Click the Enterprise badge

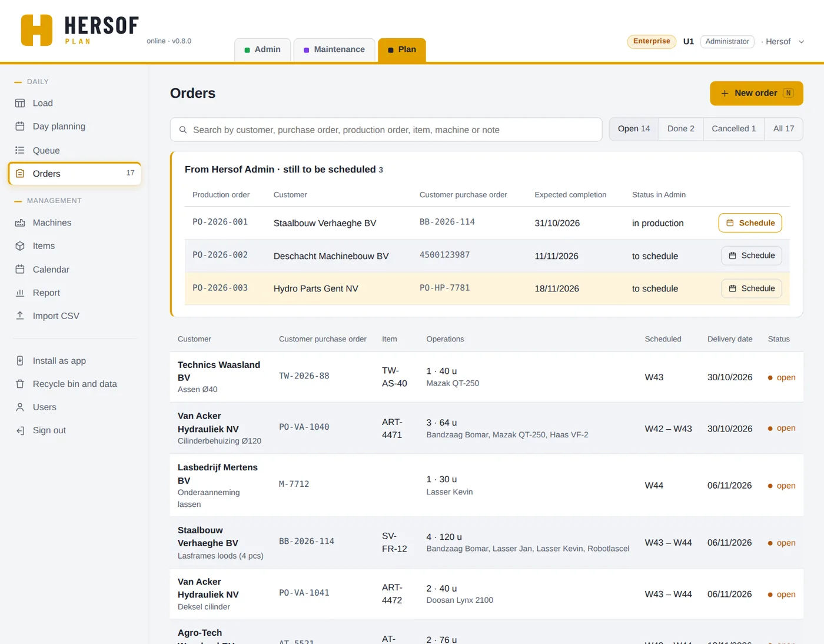pyautogui.click(x=652, y=41)
